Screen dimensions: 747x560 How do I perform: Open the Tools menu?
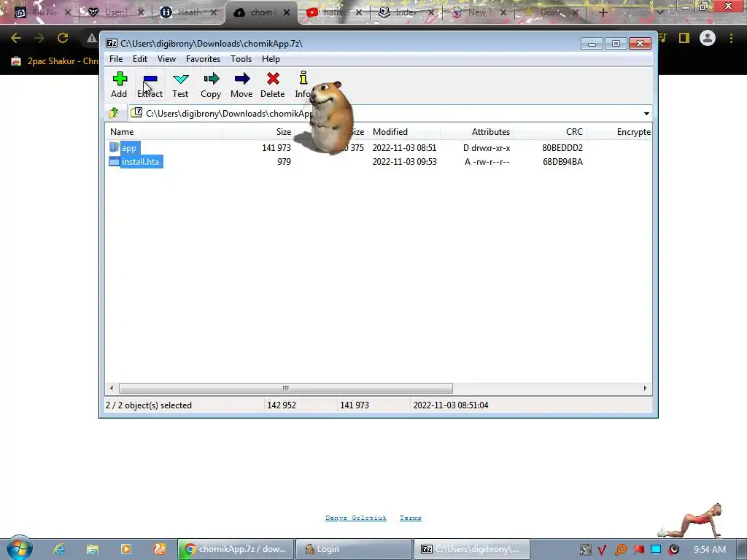[x=241, y=59]
